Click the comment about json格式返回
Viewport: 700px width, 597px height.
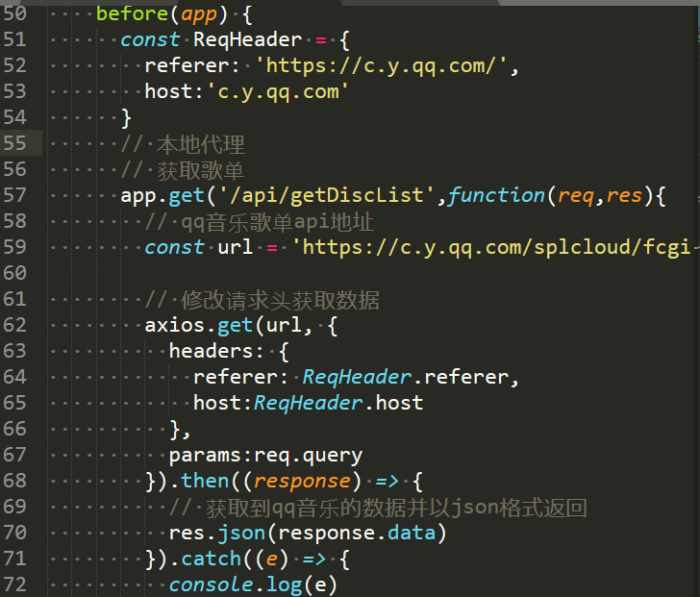tap(396, 508)
